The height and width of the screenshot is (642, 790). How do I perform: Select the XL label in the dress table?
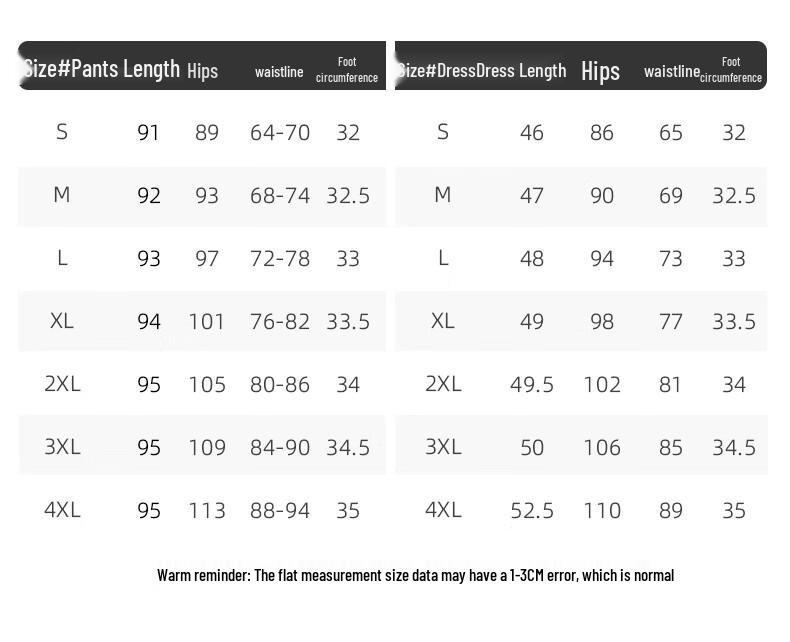tap(442, 321)
